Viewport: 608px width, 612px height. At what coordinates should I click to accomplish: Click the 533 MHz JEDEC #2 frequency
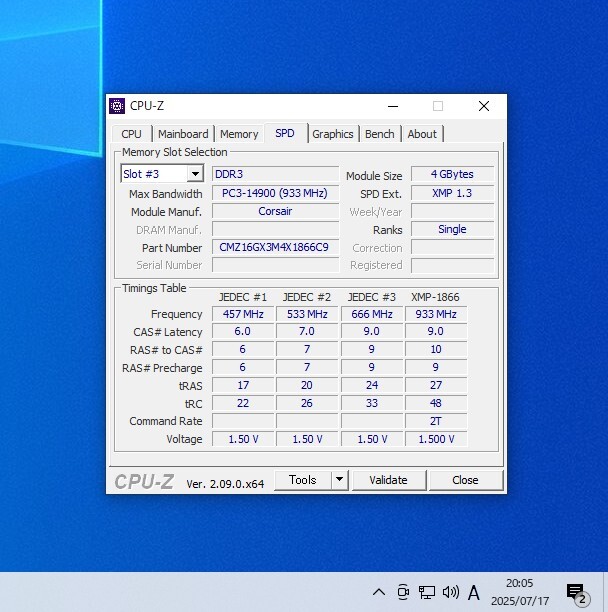pos(307,314)
